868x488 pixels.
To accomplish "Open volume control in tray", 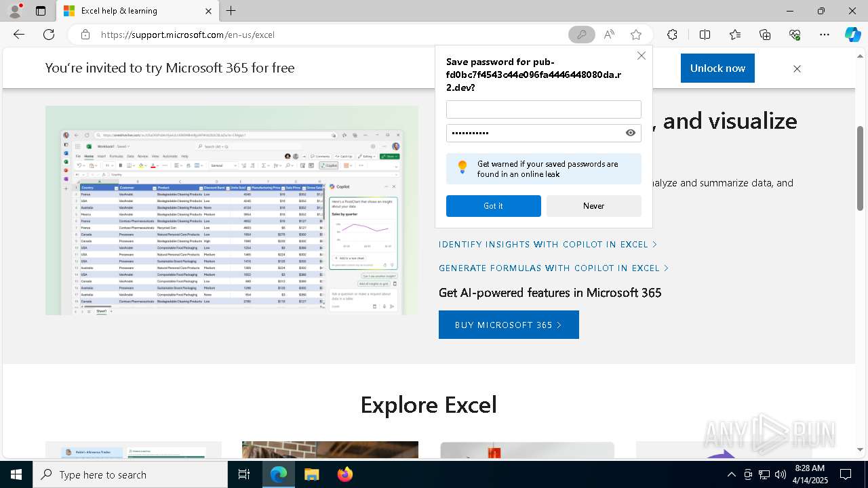I will point(781,474).
